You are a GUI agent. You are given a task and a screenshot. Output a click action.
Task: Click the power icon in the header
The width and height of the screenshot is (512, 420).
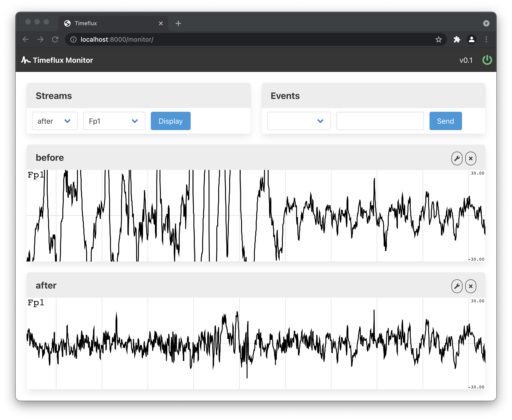487,60
